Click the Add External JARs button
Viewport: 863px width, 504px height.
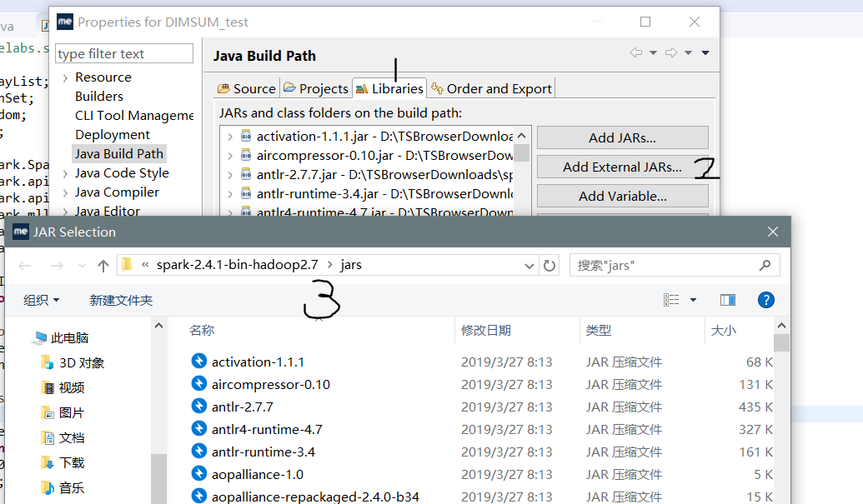622,167
